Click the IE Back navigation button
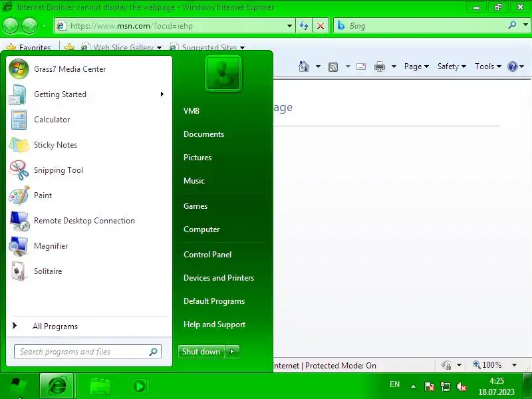 coord(11,26)
